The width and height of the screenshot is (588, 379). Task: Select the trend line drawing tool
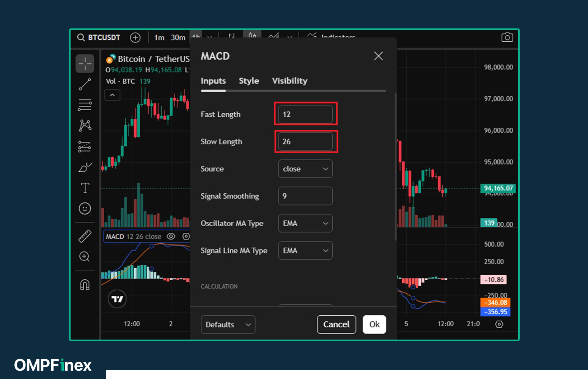85,84
